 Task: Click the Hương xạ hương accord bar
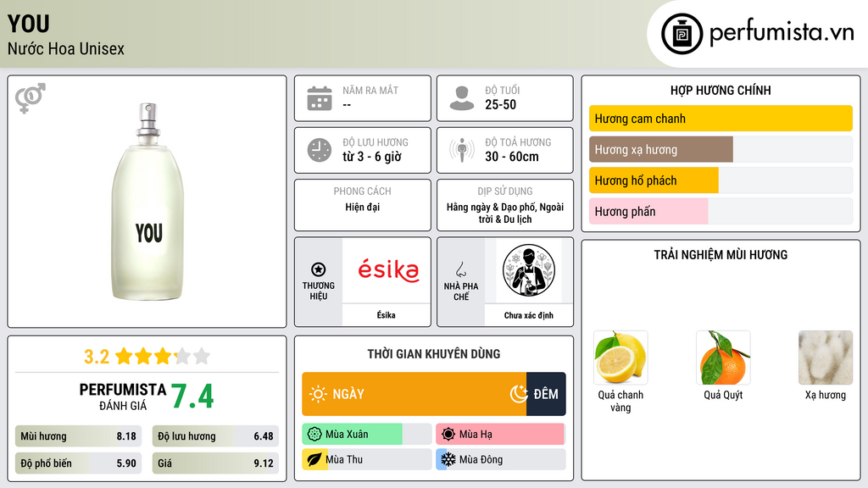(721, 149)
